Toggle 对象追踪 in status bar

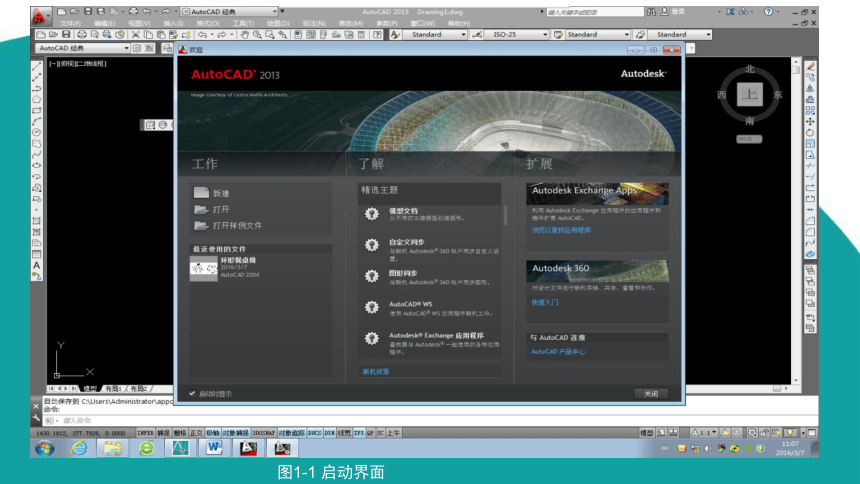pyautogui.click(x=292, y=433)
